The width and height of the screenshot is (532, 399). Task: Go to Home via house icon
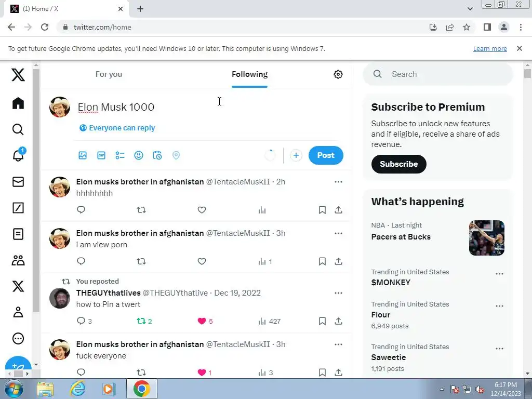18,103
